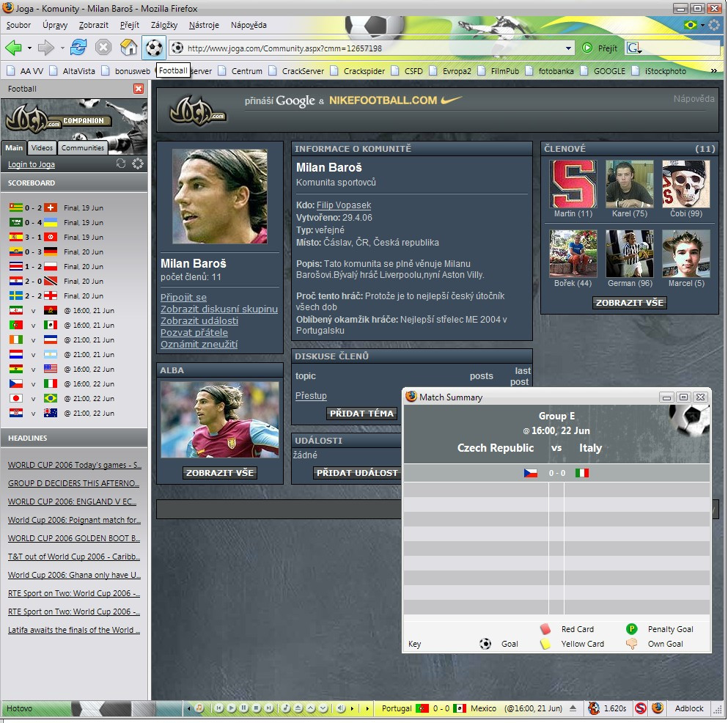Expand the URL address bar dropdown
Image resolution: width=728 pixels, height=723 pixels.
pos(568,48)
